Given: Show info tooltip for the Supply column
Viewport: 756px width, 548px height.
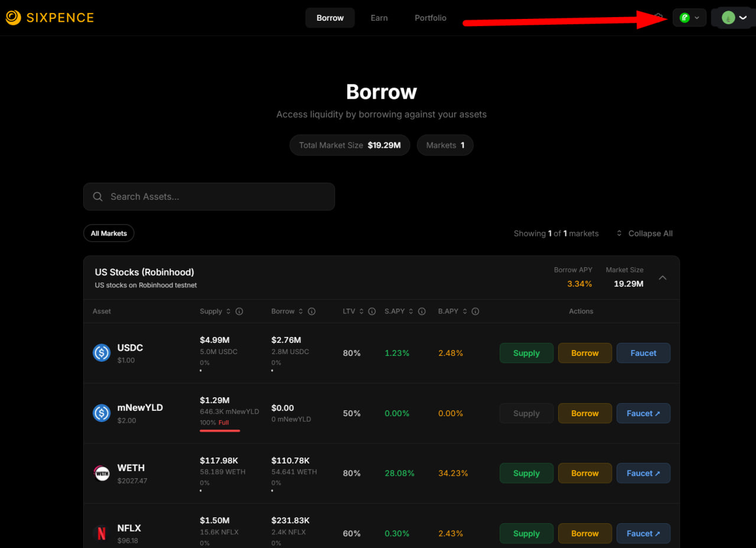Looking at the screenshot, I should click(x=239, y=312).
